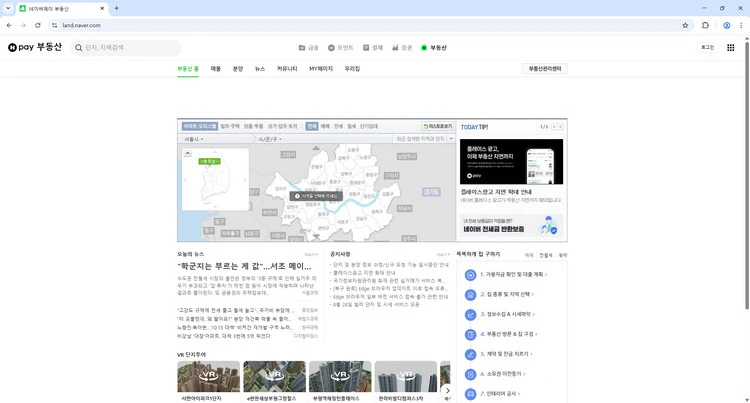Select the 전체 deal type filter
The width and height of the screenshot is (750, 403).
(x=312, y=127)
